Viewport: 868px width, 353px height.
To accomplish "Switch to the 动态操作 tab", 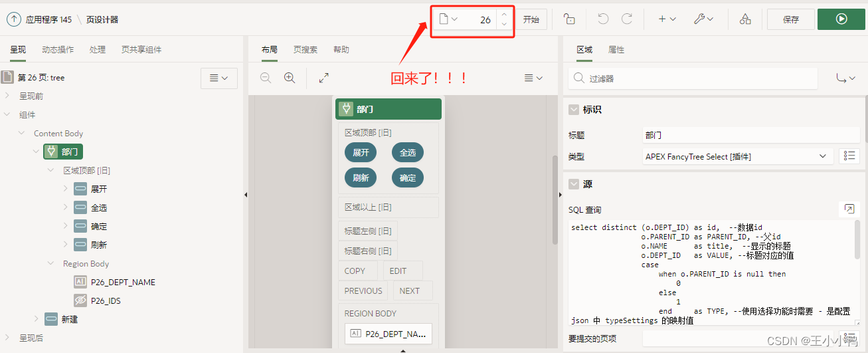I will (x=58, y=50).
